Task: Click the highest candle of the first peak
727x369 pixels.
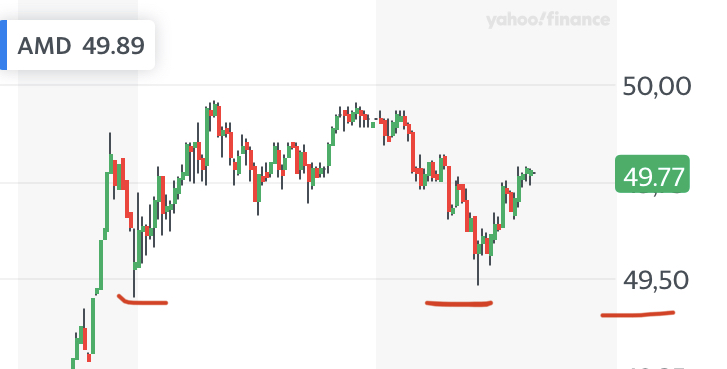Action: point(213,109)
